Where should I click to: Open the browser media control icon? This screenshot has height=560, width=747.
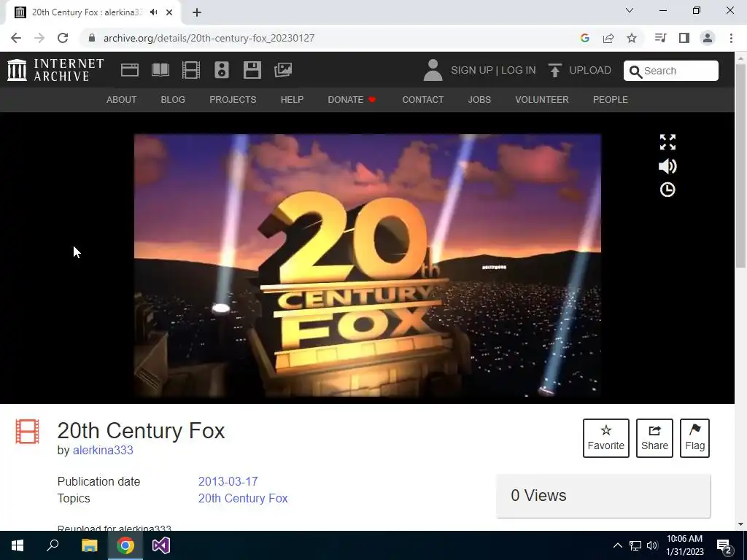[x=660, y=38]
